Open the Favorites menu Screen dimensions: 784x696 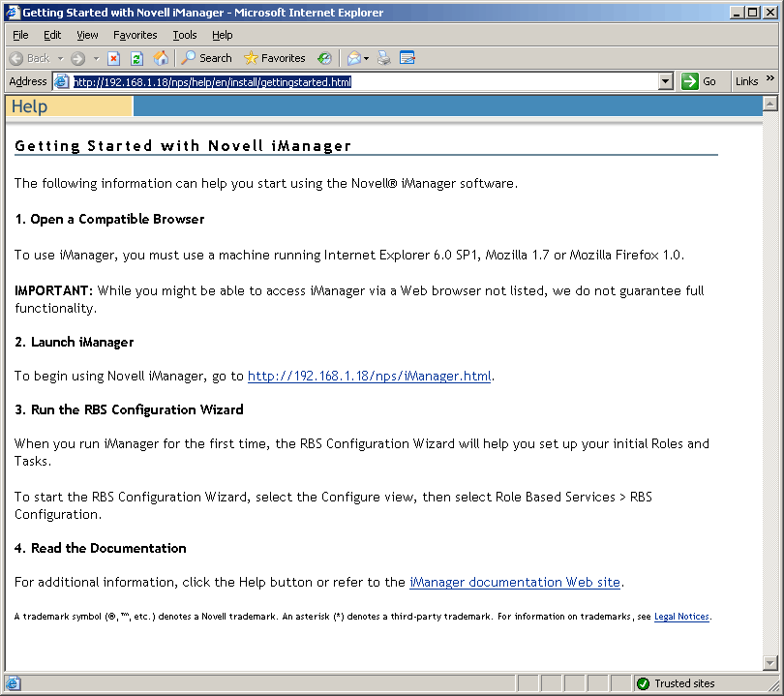click(135, 34)
